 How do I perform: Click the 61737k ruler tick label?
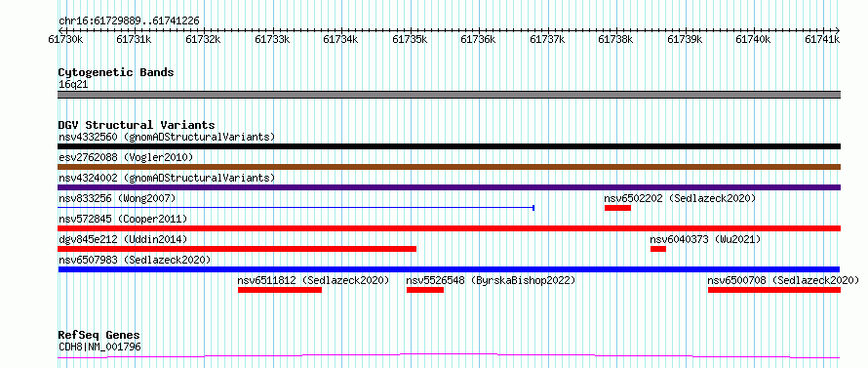pos(547,39)
